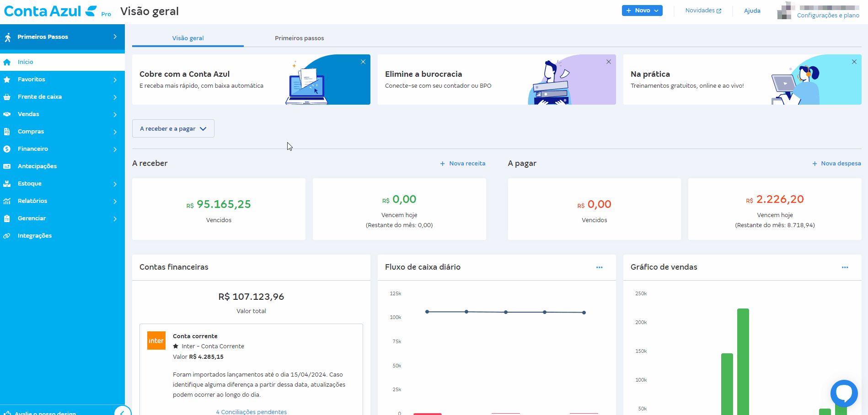Collapse the sidebar with the round arrow button

coord(123,413)
